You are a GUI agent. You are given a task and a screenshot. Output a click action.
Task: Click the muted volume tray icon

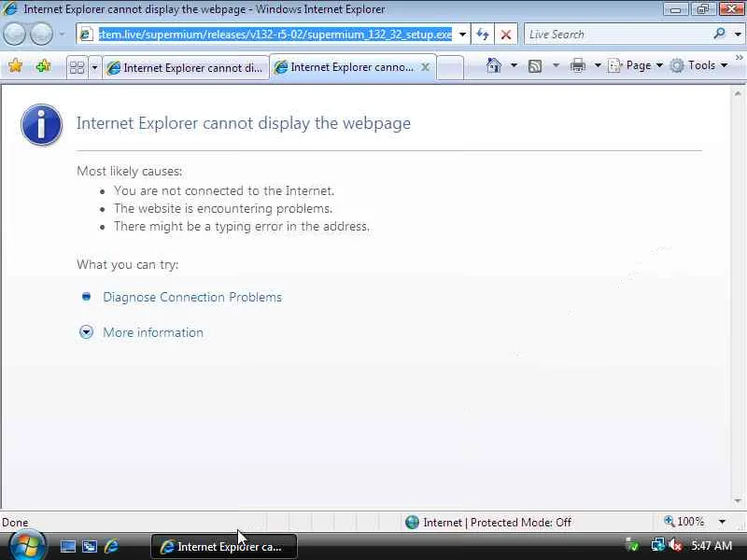(x=675, y=545)
